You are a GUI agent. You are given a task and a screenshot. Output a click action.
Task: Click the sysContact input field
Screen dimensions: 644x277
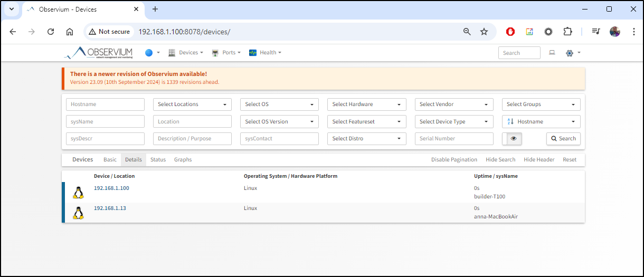tap(279, 138)
